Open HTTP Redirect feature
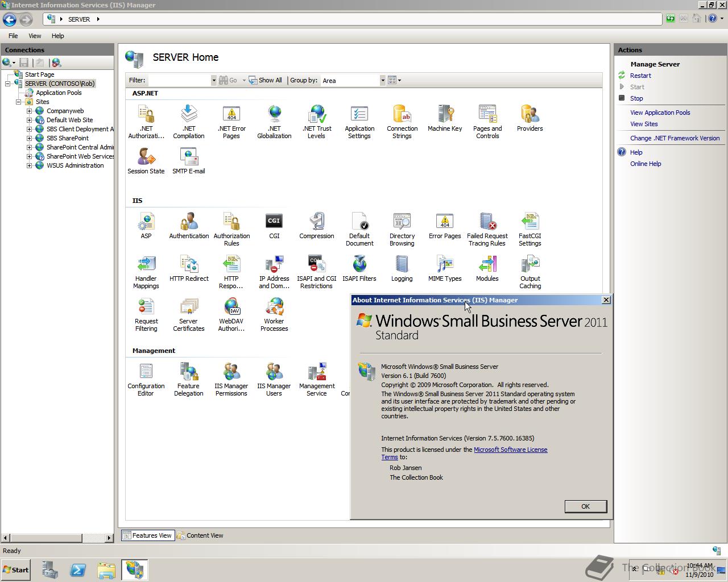This screenshot has height=582, width=728. tap(189, 268)
